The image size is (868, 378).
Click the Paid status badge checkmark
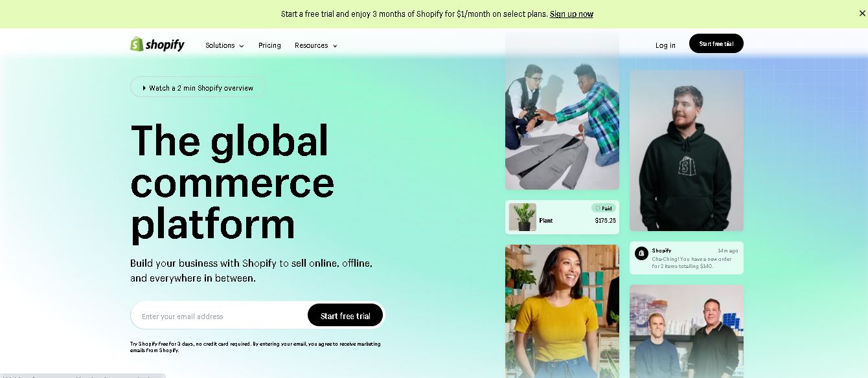point(598,208)
